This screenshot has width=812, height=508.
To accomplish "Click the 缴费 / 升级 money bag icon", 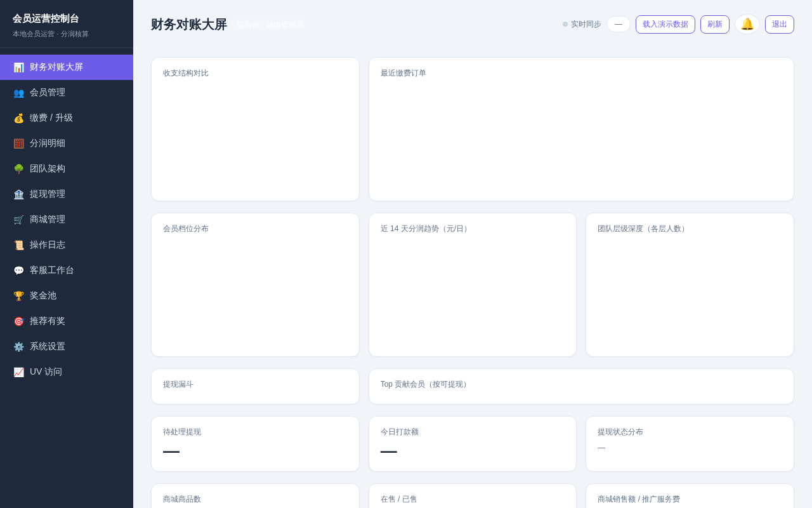I will (18, 118).
